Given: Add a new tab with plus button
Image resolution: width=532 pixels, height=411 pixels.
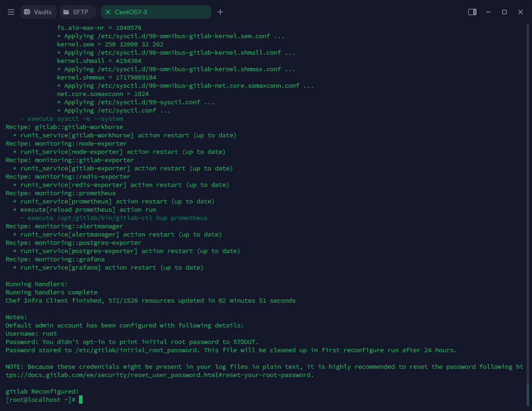Looking at the screenshot, I should tap(220, 12).
